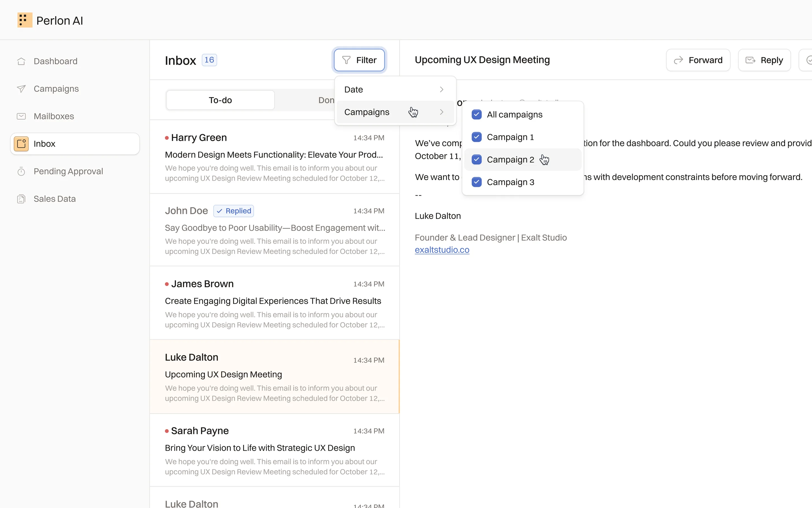Image resolution: width=812 pixels, height=508 pixels.
Task: Click 14:34 PM time on Harry Green email
Action: click(369, 138)
